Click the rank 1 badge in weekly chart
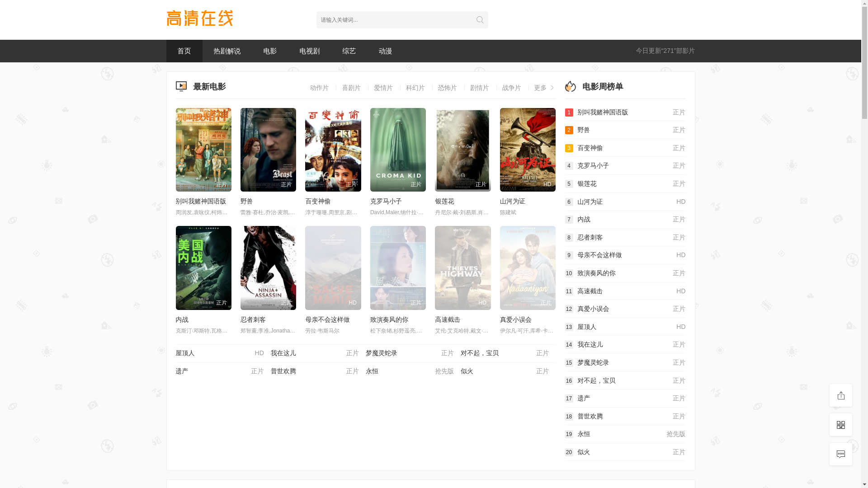 coord(569,113)
